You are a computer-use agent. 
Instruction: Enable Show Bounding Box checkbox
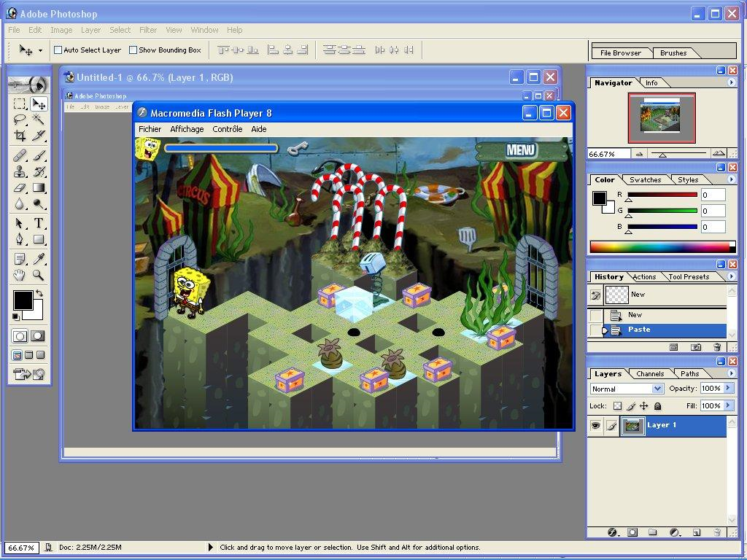133,50
